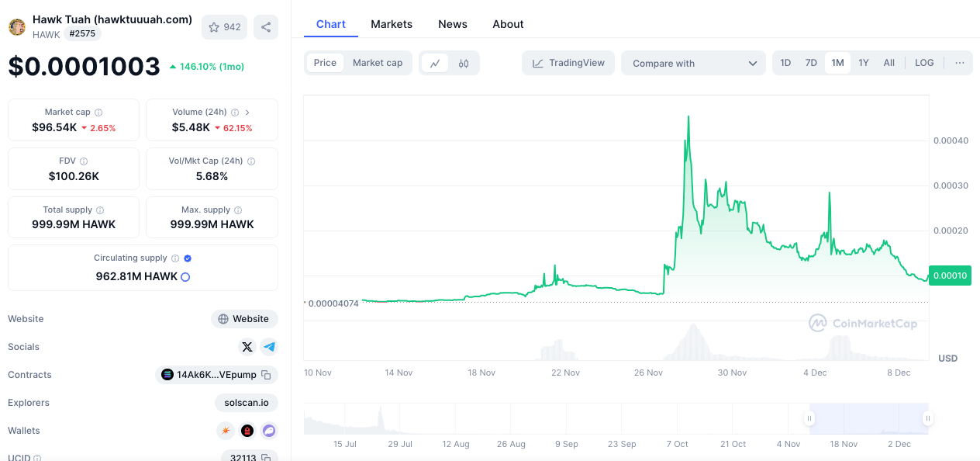Open the TradingView chart button

coord(568,63)
